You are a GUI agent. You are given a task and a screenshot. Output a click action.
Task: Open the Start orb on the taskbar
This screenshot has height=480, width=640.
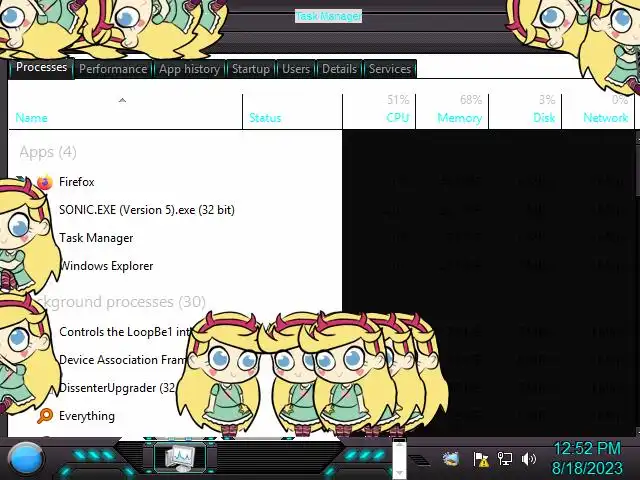(x=25, y=459)
